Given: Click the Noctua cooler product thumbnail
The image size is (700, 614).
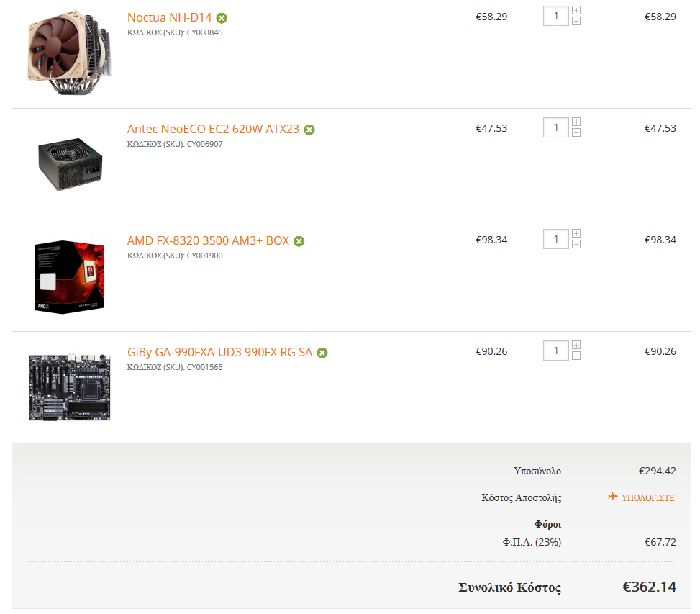Looking at the screenshot, I should coord(70,53).
